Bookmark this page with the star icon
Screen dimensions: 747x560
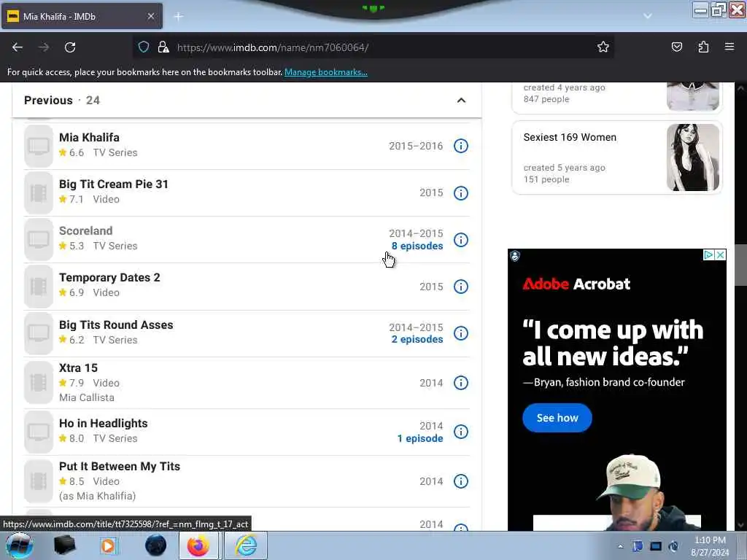pyautogui.click(x=603, y=47)
